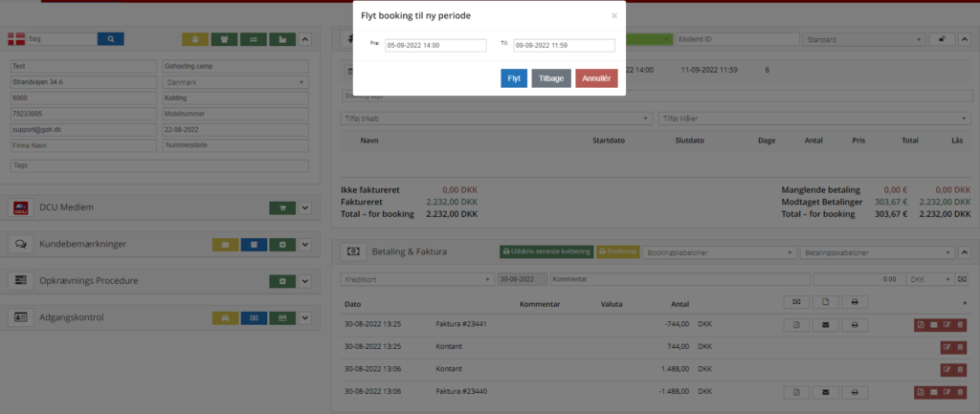Image resolution: width=980 pixels, height=414 pixels.
Task: Cancel with the red Annullér button
Action: point(596,79)
